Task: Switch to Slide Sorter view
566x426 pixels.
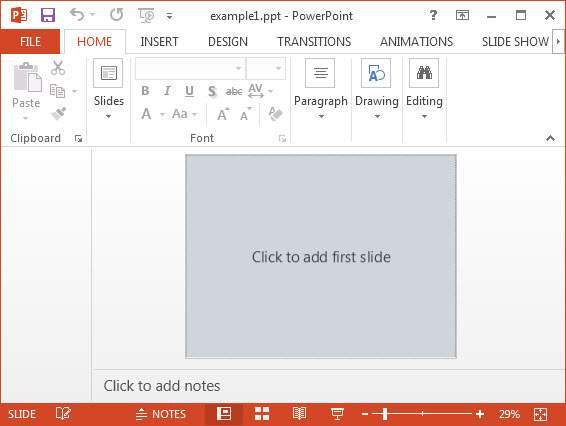Action: pyautogui.click(x=262, y=414)
